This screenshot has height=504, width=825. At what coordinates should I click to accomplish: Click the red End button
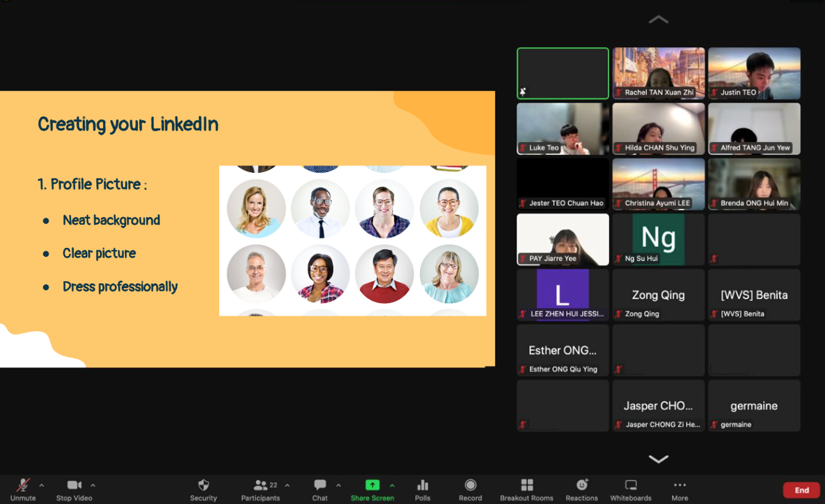(x=802, y=490)
